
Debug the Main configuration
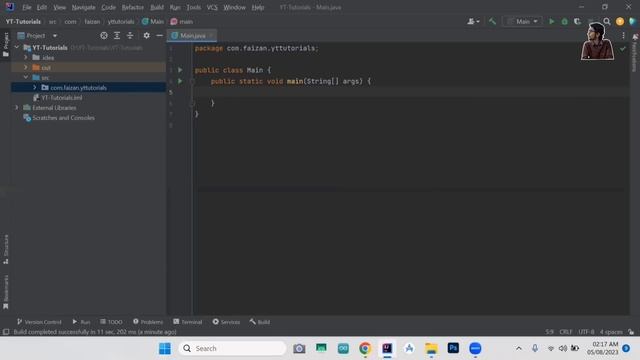(x=564, y=21)
